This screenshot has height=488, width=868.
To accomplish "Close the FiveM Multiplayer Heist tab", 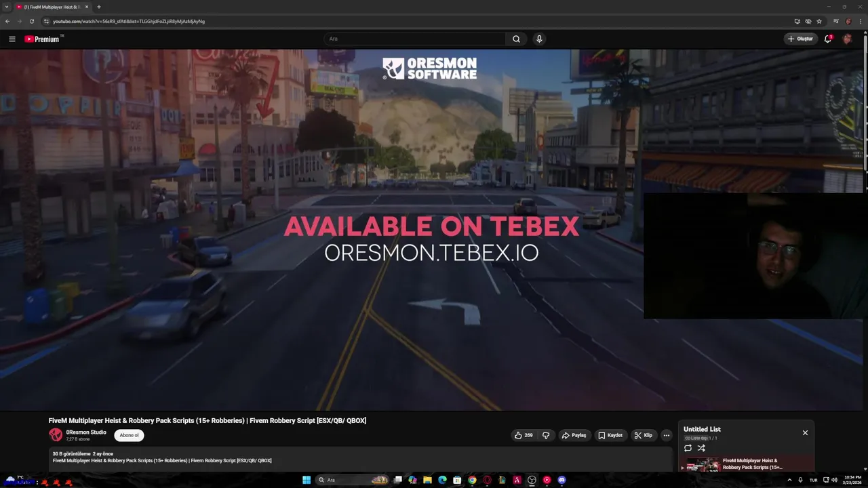I will point(87,7).
